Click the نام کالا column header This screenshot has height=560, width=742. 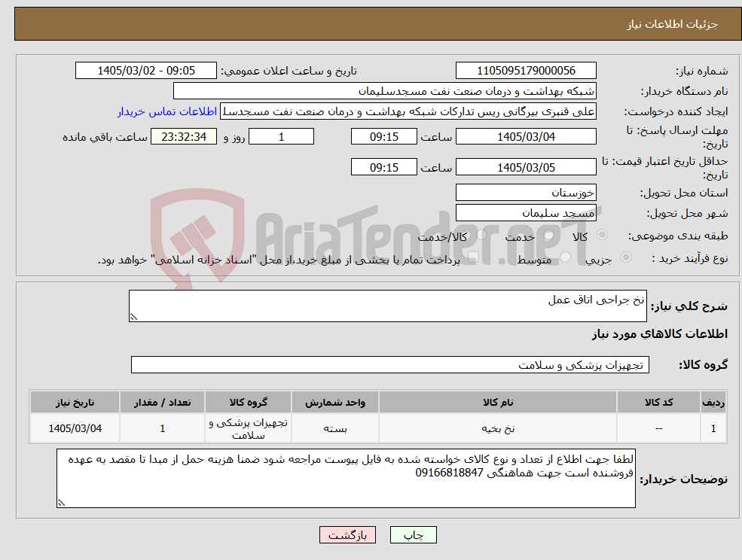(498, 403)
